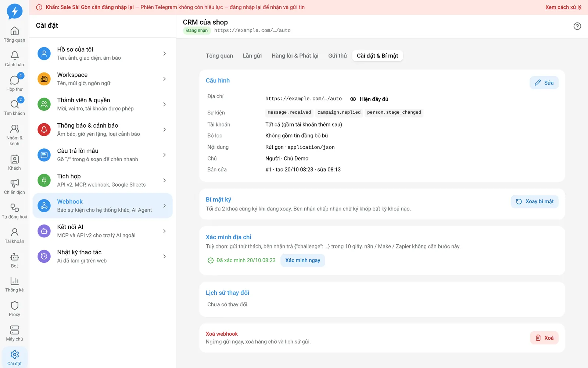Click the person.stage_changed event tag
This screenshot has height=368, width=588.
[394, 113]
